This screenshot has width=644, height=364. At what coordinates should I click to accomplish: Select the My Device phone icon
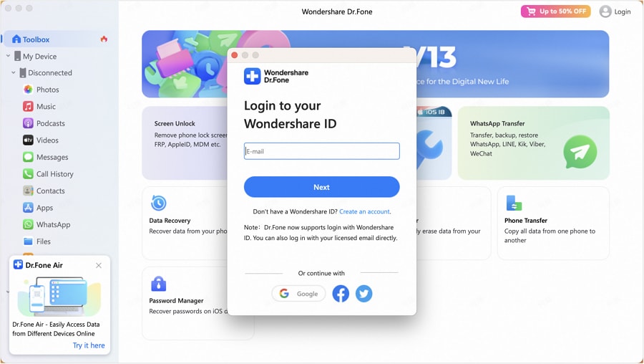[17, 56]
